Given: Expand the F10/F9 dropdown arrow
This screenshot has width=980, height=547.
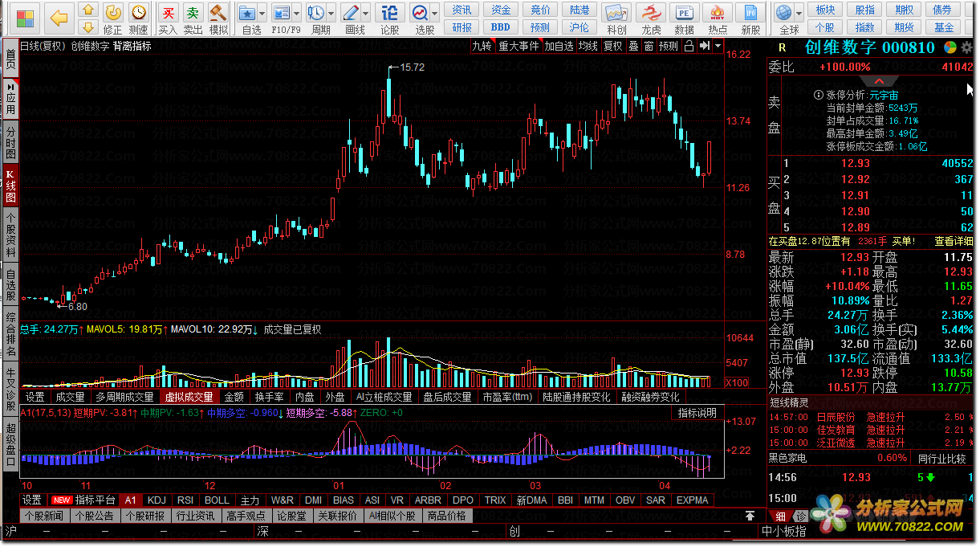Looking at the screenshot, I should pos(297,14).
